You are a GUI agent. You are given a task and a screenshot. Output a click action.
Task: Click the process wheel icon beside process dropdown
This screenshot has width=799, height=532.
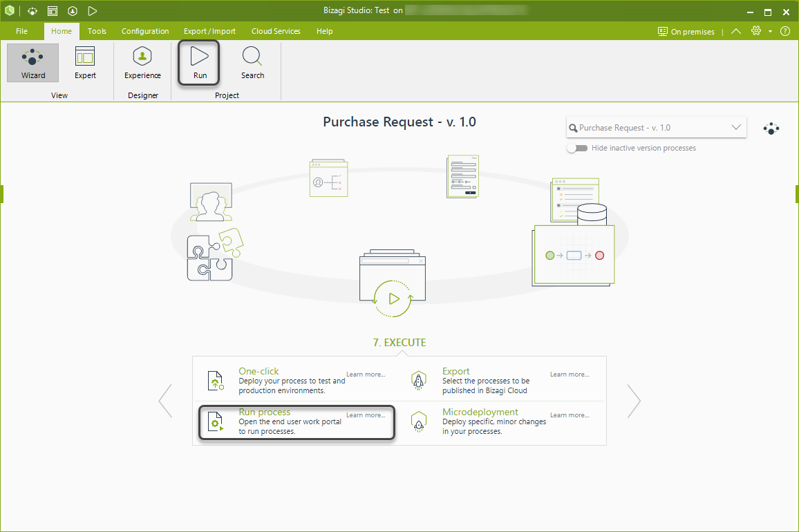pyautogui.click(x=771, y=129)
